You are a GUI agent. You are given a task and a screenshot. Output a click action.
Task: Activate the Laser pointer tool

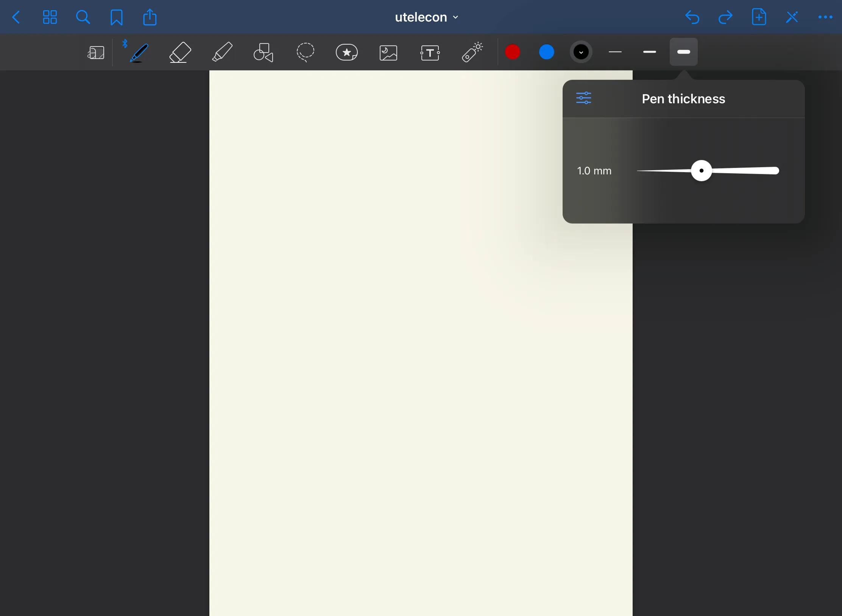472,52
